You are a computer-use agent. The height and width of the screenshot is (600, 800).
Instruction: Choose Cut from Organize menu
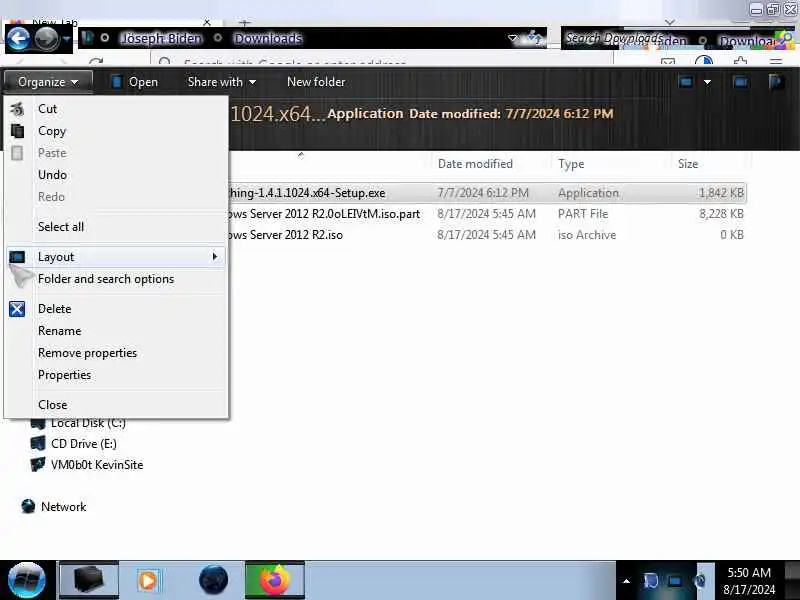click(x=116, y=109)
